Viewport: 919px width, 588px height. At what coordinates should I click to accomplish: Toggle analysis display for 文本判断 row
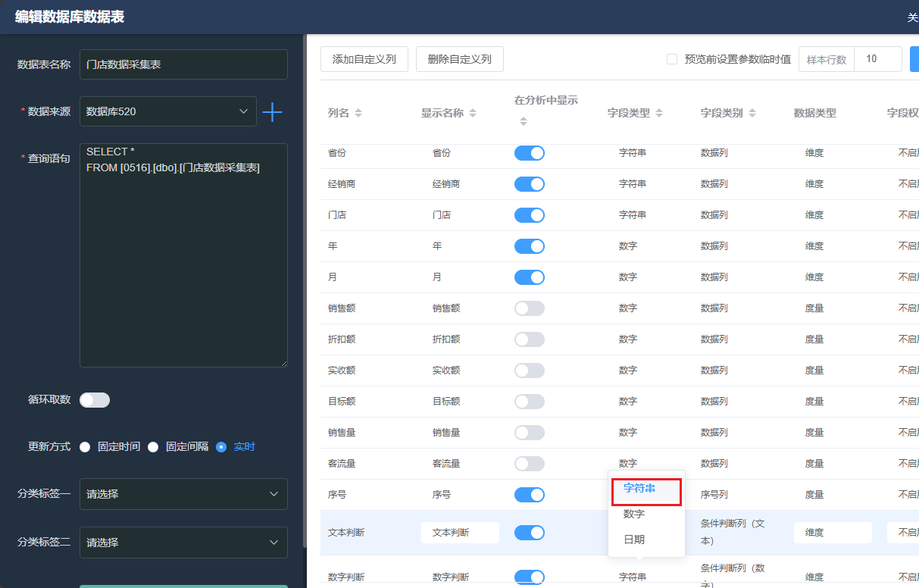click(x=530, y=533)
